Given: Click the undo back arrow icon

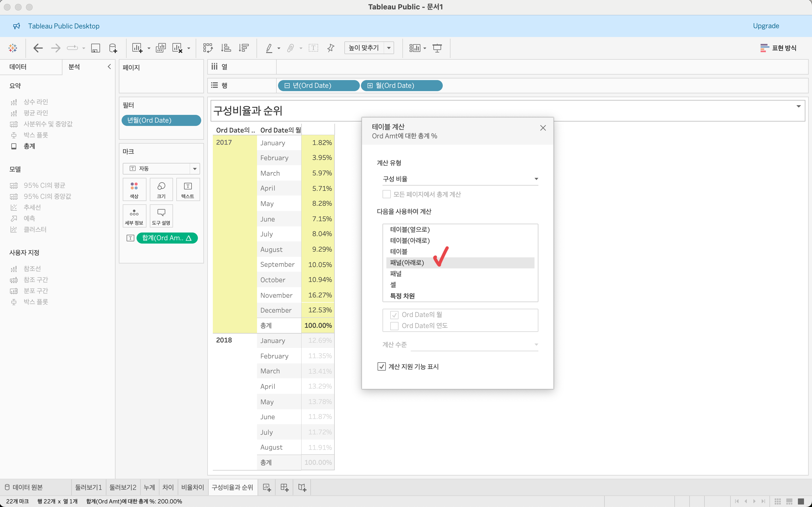Looking at the screenshot, I should point(38,48).
